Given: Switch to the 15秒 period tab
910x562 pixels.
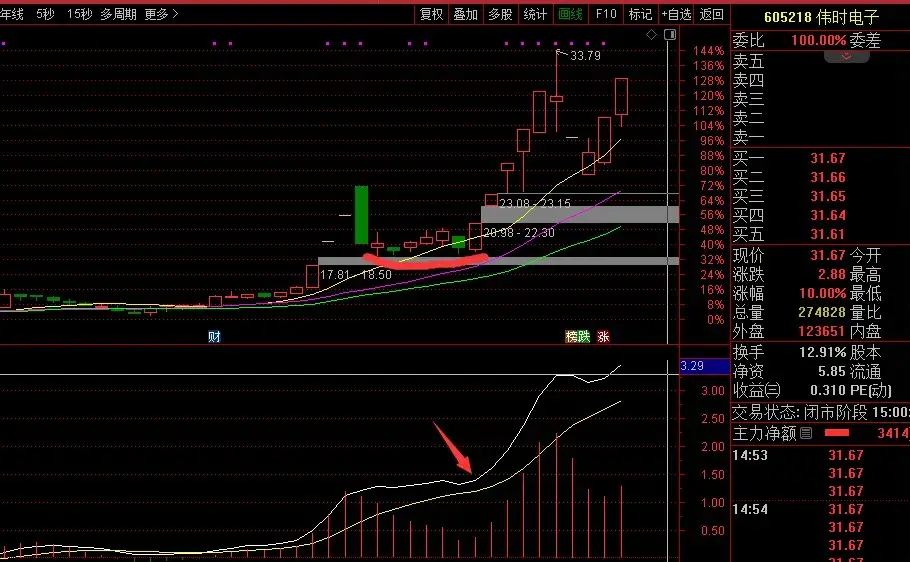Looking at the screenshot, I should tap(80, 14).
